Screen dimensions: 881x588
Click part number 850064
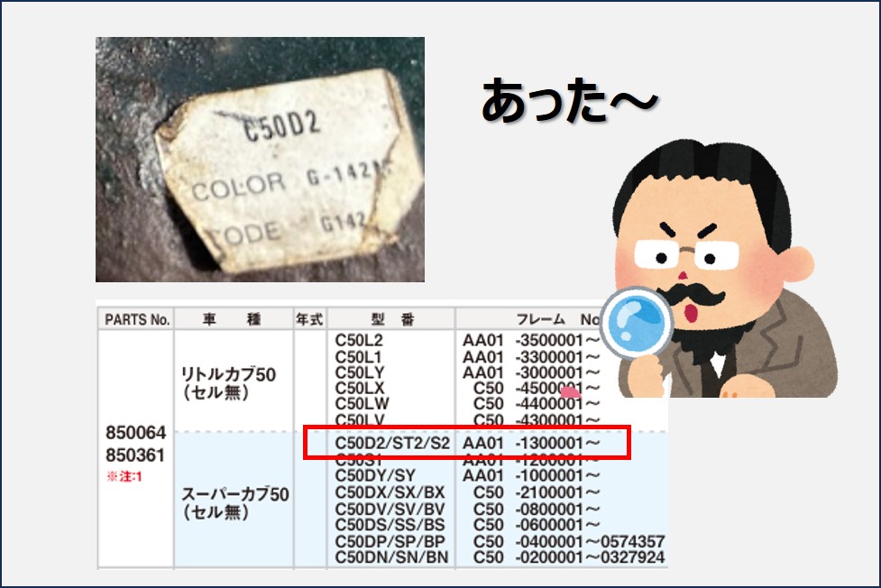(x=134, y=434)
